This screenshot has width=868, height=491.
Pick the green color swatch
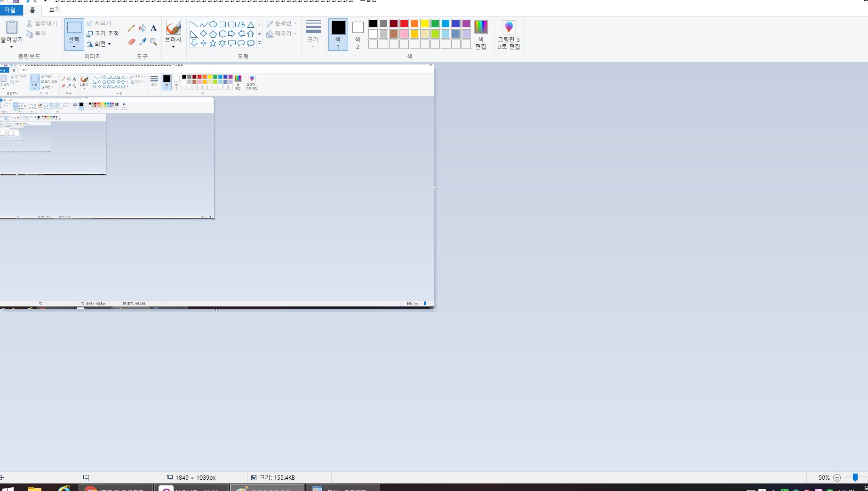435,24
